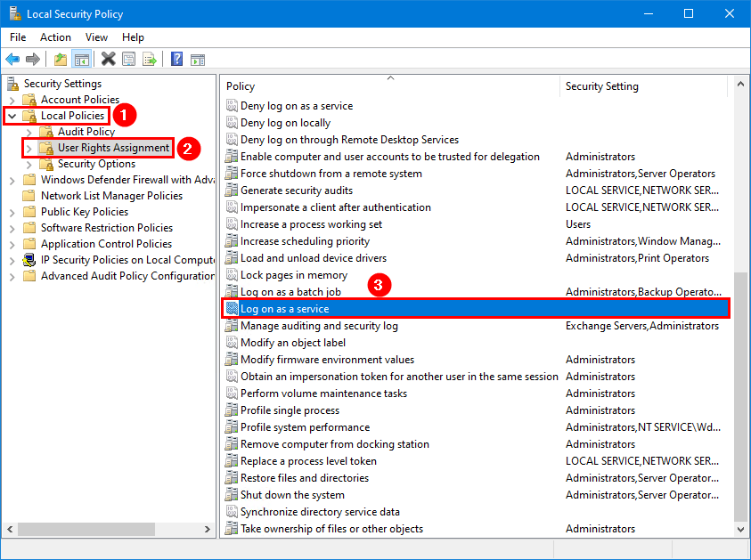Click the Back arrow toolbar icon
This screenshot has height=560, width=751.
12,60
